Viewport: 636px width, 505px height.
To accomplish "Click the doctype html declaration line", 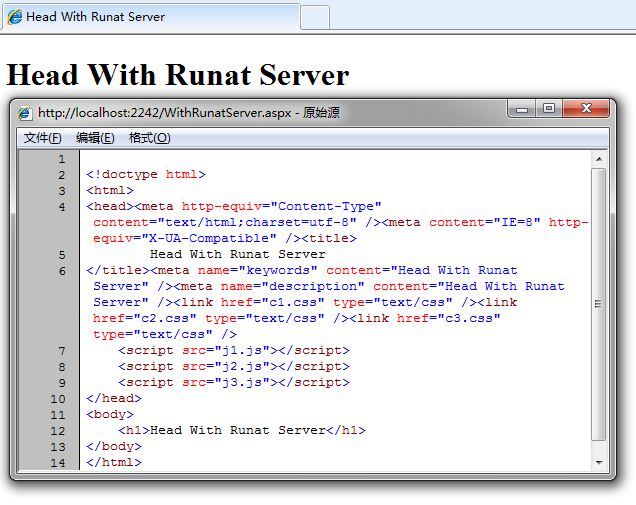I will point(146,175).
